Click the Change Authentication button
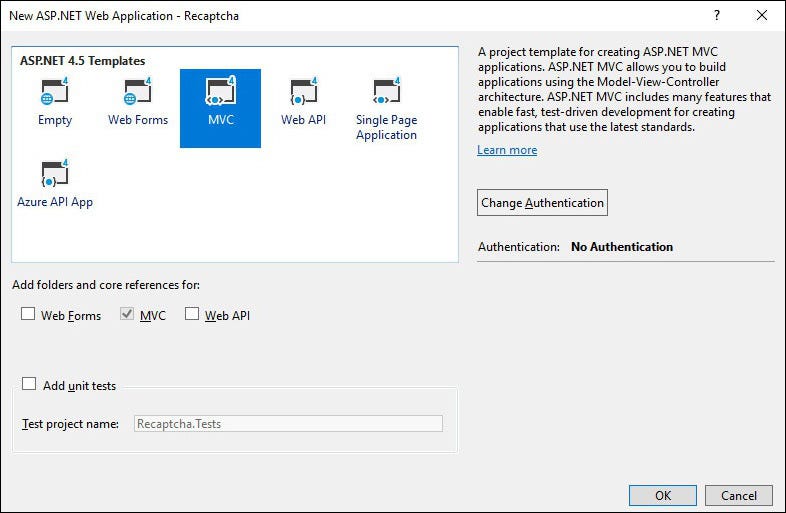This screenshot has height=513, width=786. (542, 203)
